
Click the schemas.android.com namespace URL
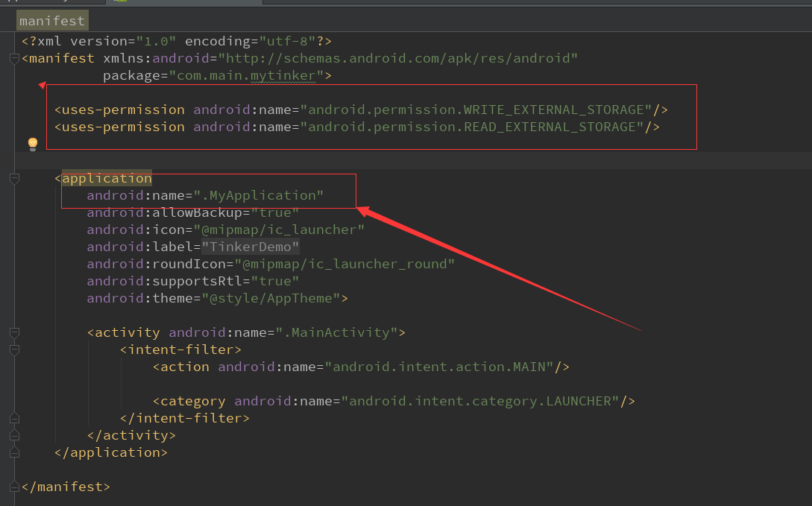397,58
